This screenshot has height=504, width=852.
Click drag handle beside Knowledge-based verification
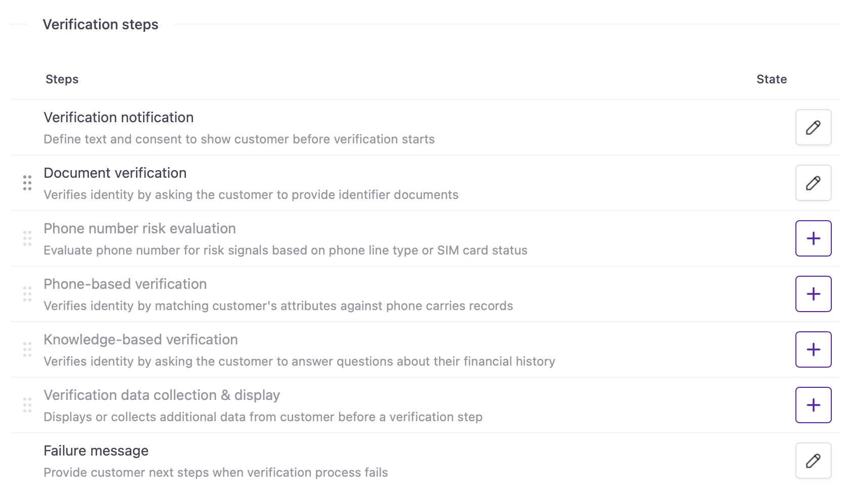tap(27, 349)
